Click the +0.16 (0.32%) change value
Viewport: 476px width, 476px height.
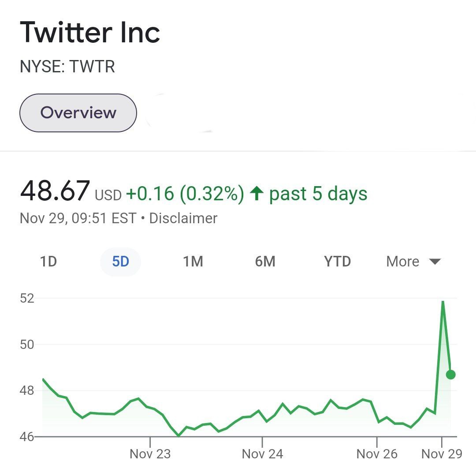tap(185, 193)
